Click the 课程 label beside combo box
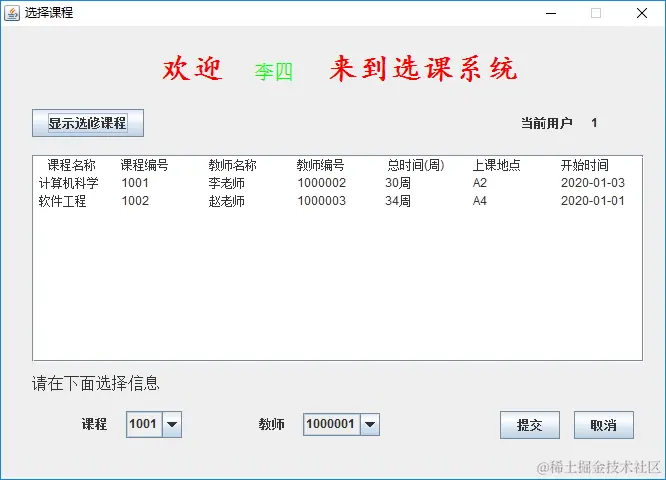The width and height of the screenshot is (666, 480). 94,424
